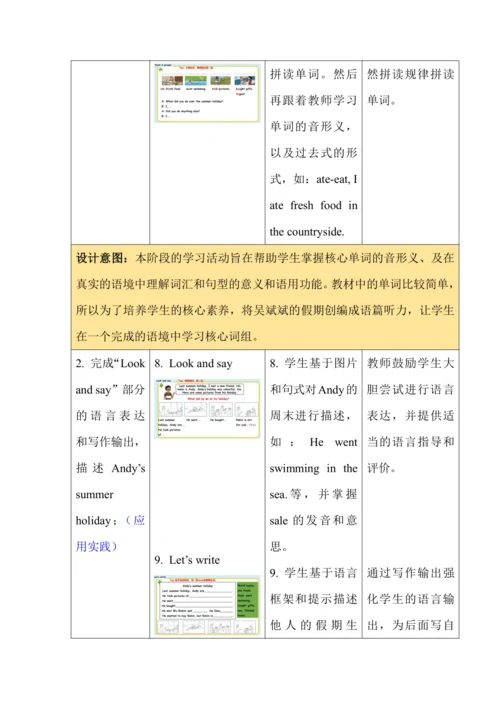Screen dimensions: 500x707
Task: Click the text "然拼读规律拼读"
Action: (410, 74)
